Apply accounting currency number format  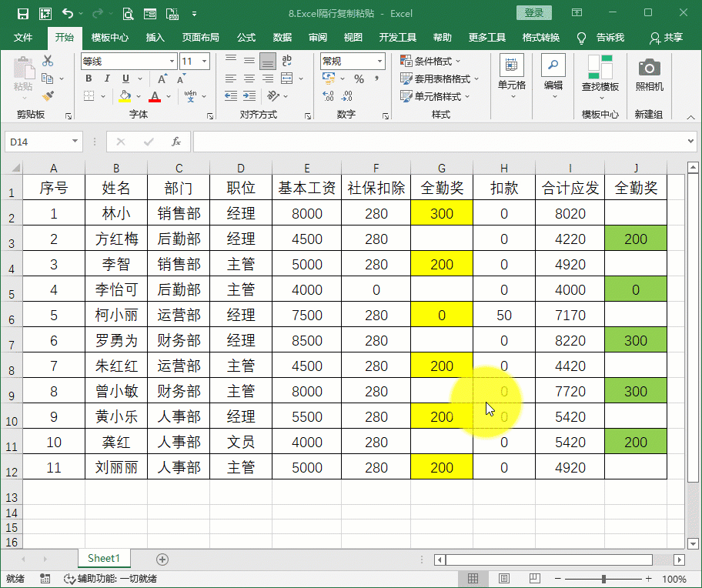329,79
